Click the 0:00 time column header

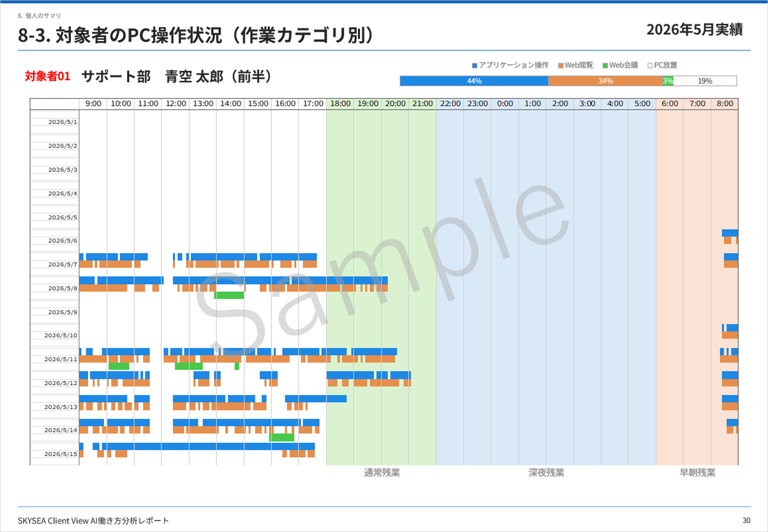coord(505,104)
